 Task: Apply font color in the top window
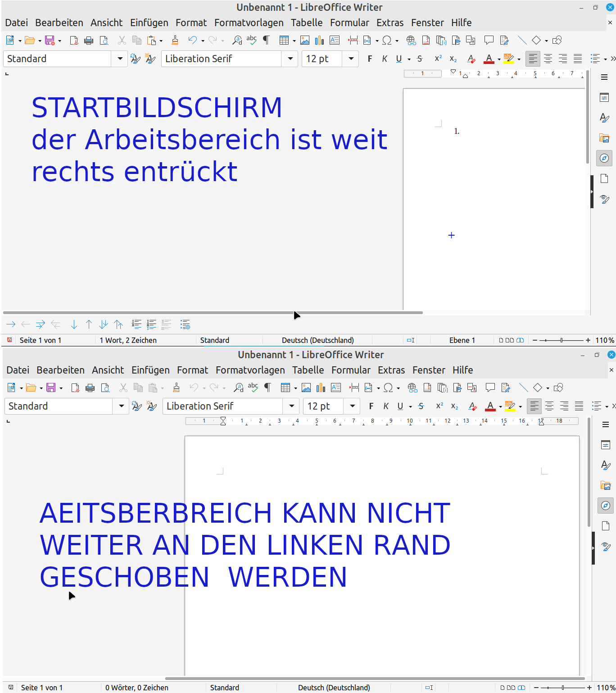pos(489,59)
